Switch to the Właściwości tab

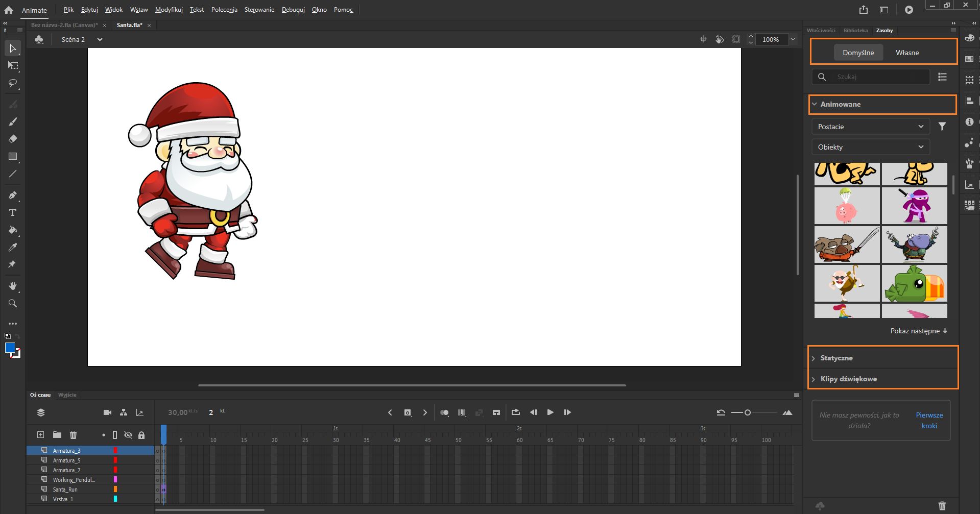pos(821,31)
